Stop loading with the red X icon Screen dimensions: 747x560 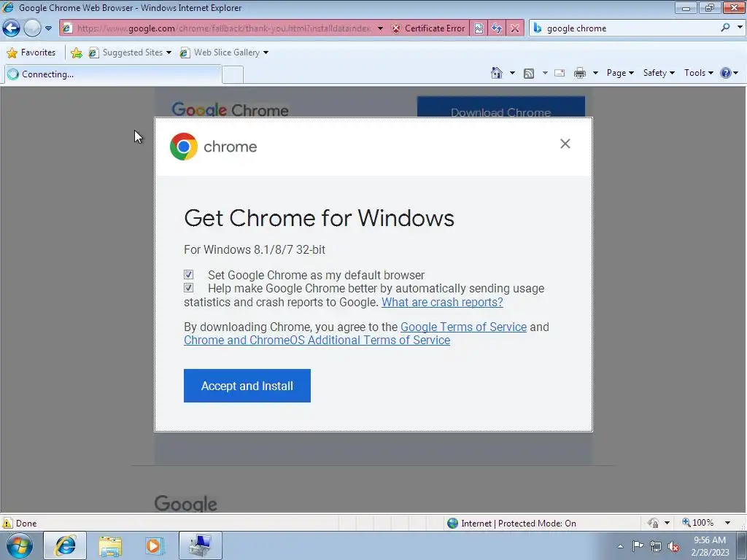tap(515, 28)
